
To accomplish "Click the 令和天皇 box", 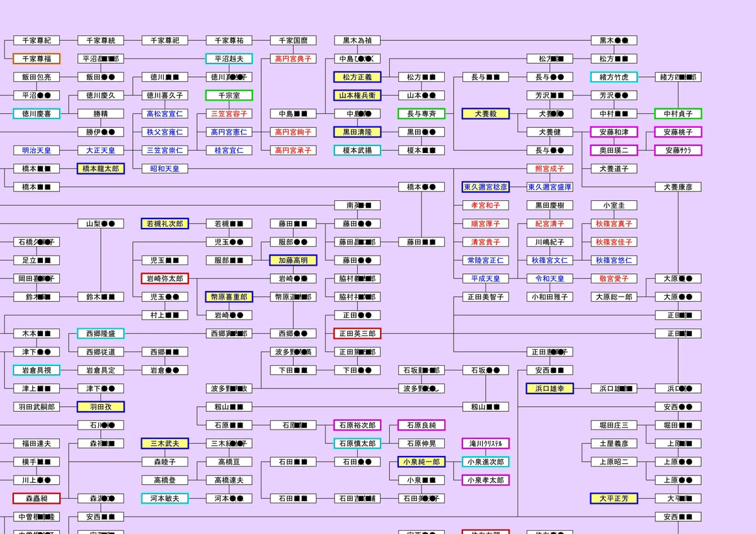I will point(551,278).
